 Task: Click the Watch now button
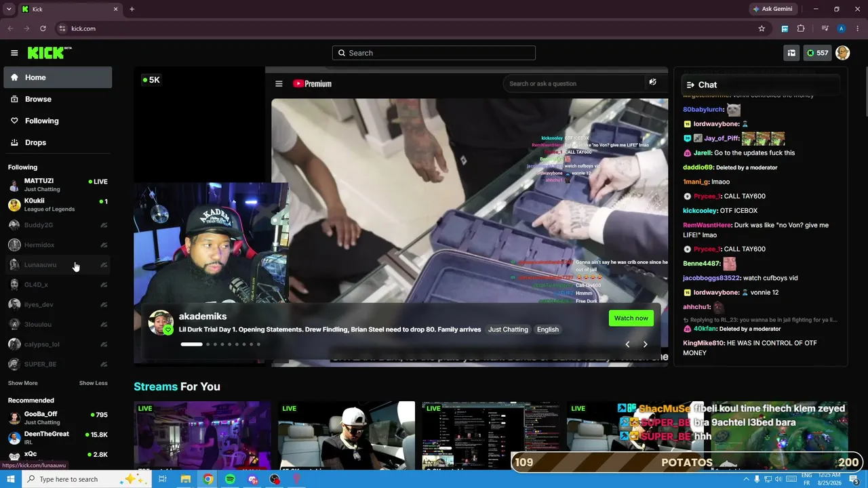pyautogui.click(x=631, y=318)
